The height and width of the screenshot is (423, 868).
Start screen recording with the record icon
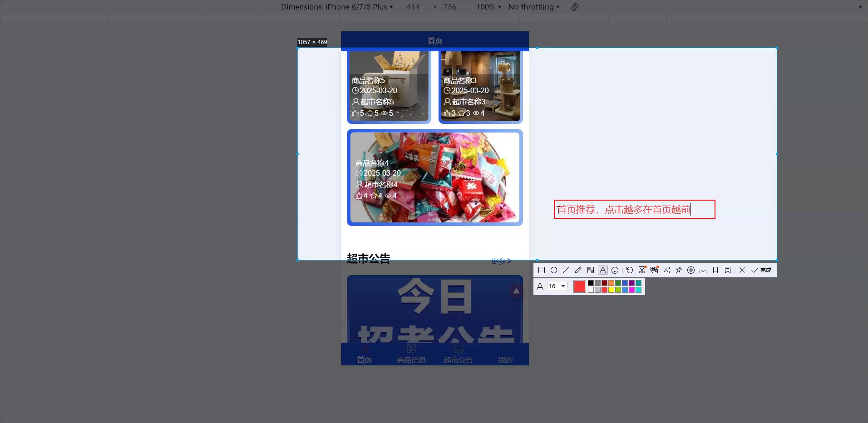pos(691,270)
